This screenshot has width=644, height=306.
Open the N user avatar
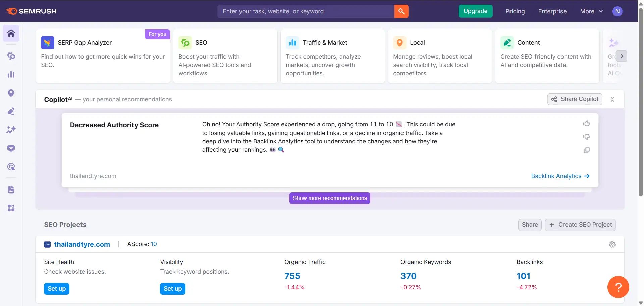pyautogui.click(x=617, y=11)
